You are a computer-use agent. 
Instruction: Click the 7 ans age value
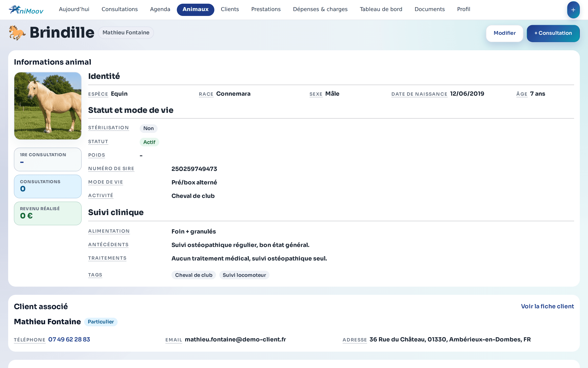(537, 94)
